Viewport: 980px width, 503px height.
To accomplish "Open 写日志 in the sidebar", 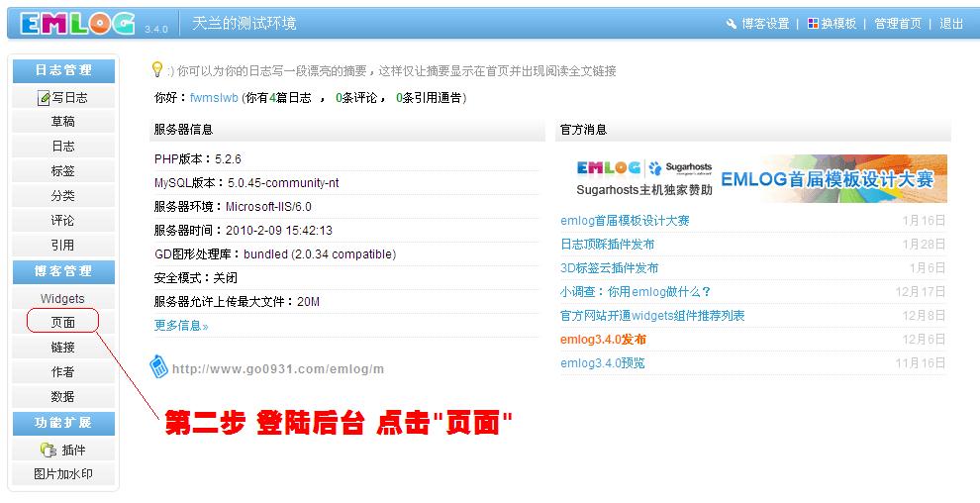I will tap(63, 97).
